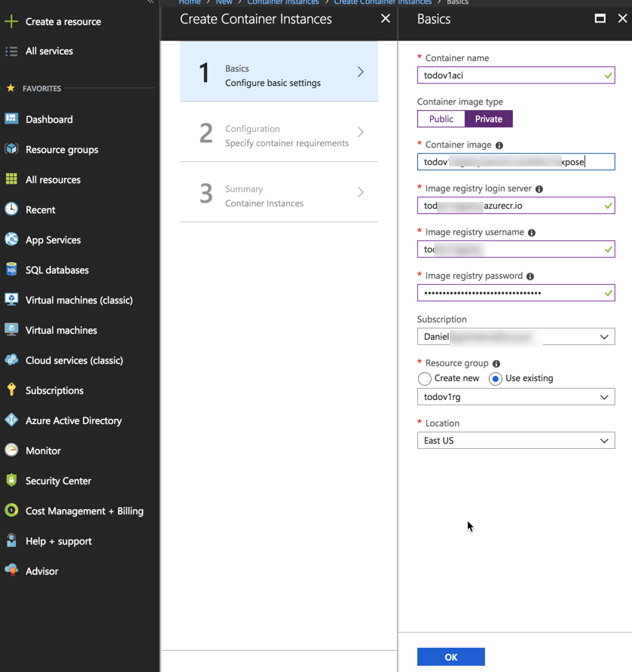Click the Image registry username field
This screenshot has height=672, width=632.
click(x=516, y=249)
